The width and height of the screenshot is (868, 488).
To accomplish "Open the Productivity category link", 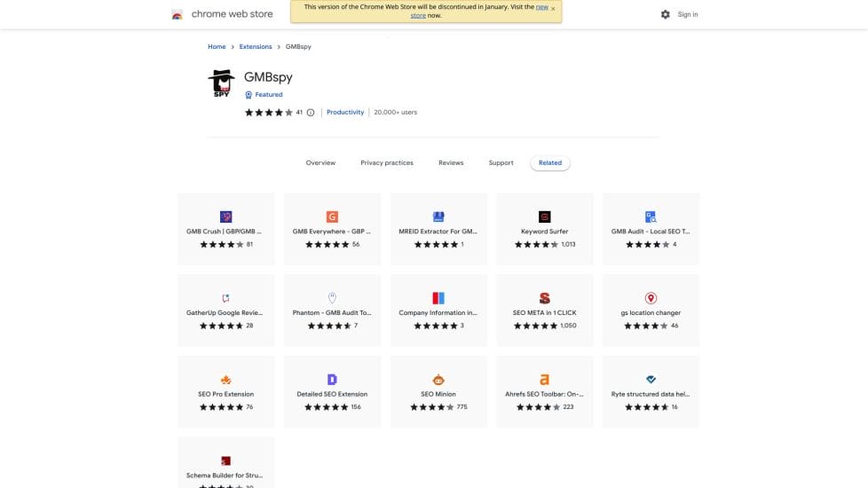I will 345,113.
